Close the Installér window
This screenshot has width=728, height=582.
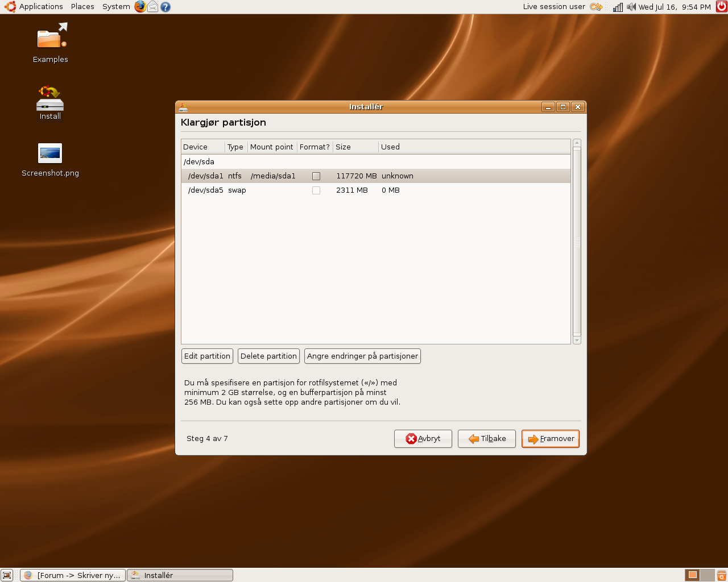pos(578,107)
